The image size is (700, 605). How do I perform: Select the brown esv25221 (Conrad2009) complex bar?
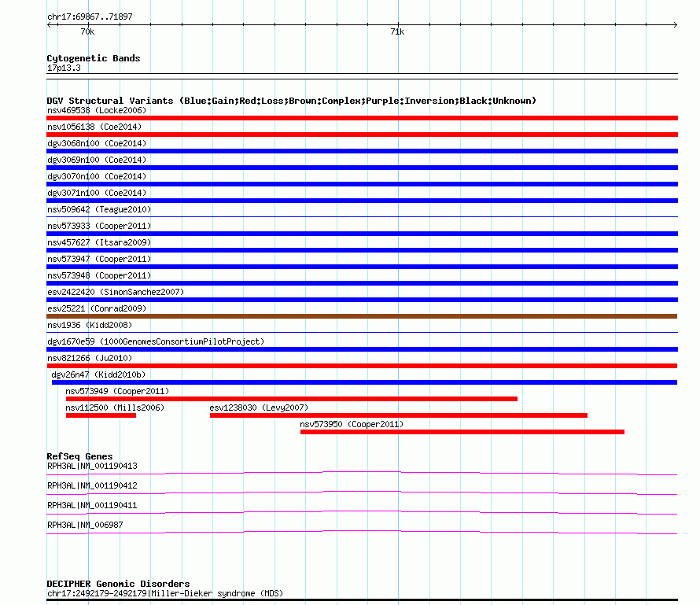tap(362, 316)
